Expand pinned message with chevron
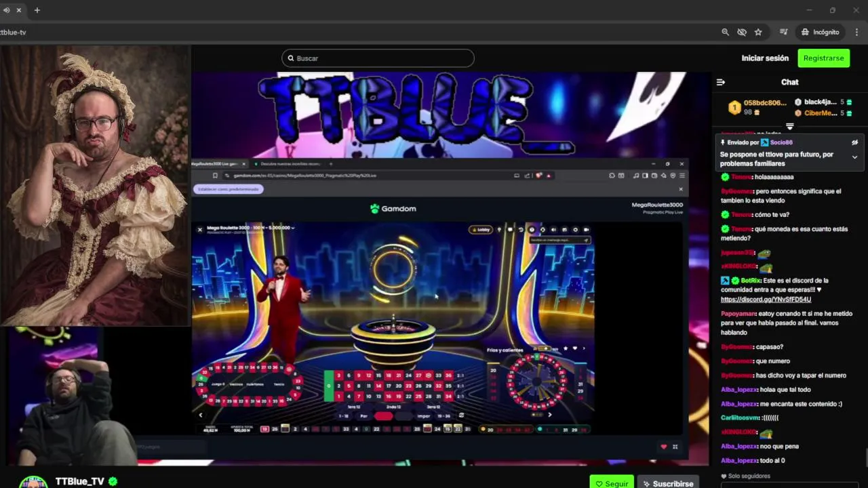This screenshot has width=868, height=488. (854, 157)
